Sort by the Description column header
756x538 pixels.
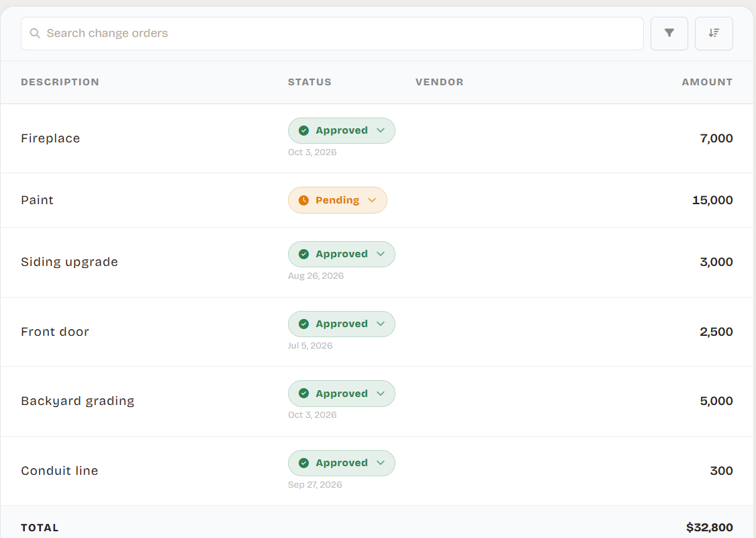tap(60, 82)
